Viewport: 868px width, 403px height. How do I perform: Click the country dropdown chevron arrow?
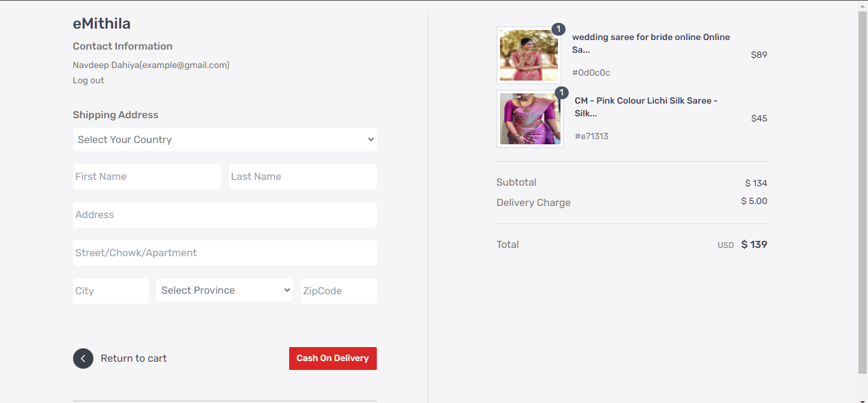coord(371,140)
